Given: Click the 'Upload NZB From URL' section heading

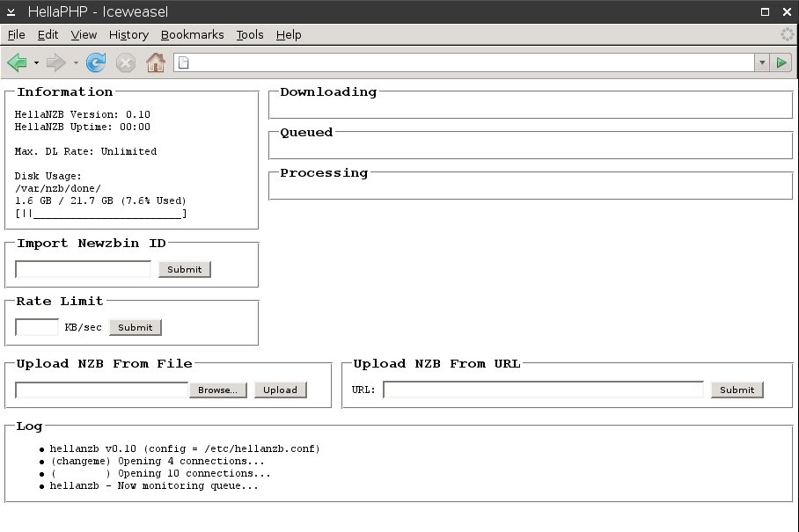Looking at the screenshot, I should [x=436, y=364].
